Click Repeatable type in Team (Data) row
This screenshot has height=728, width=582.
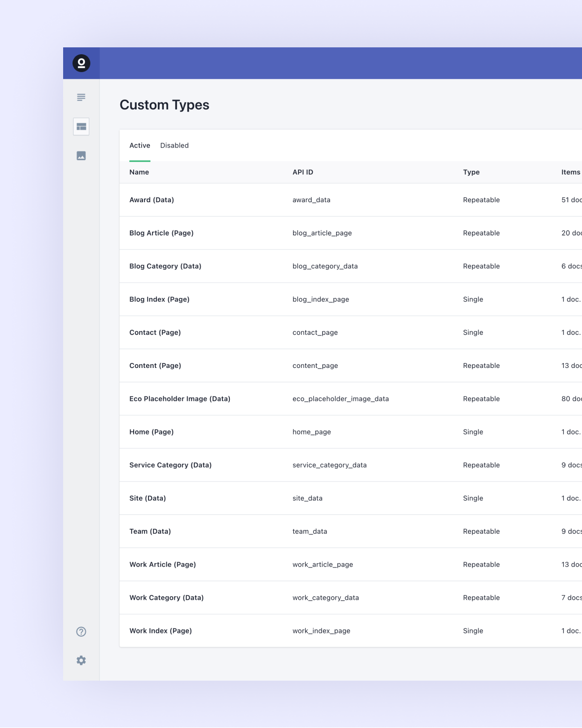point(481,531)
